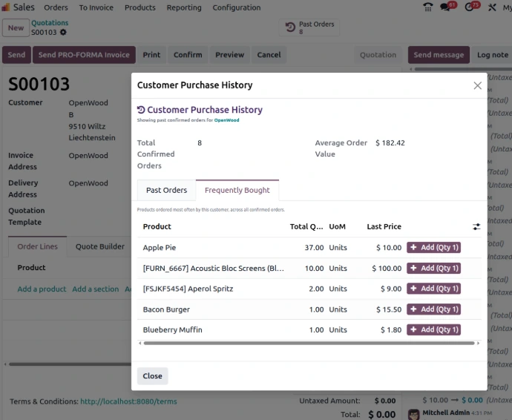This screenshot has width=512, height=420.
Task: Add Blueberry Muffin with Qty 1
Action: tap(433, 329)
